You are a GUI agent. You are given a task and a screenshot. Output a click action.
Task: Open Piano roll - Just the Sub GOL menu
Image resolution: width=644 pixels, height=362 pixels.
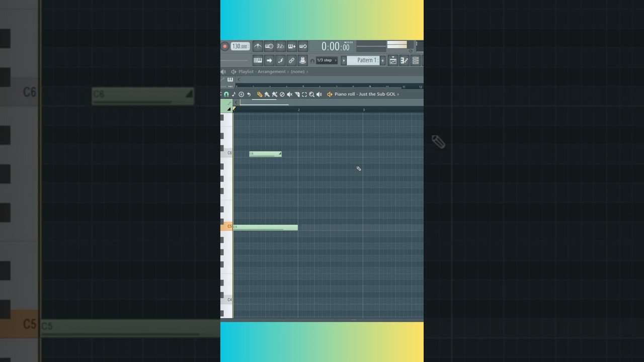coord(365,94)
